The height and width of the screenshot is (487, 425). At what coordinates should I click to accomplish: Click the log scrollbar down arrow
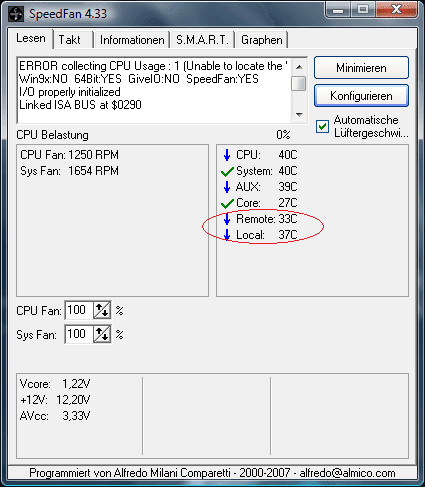(x=299, y=114)
